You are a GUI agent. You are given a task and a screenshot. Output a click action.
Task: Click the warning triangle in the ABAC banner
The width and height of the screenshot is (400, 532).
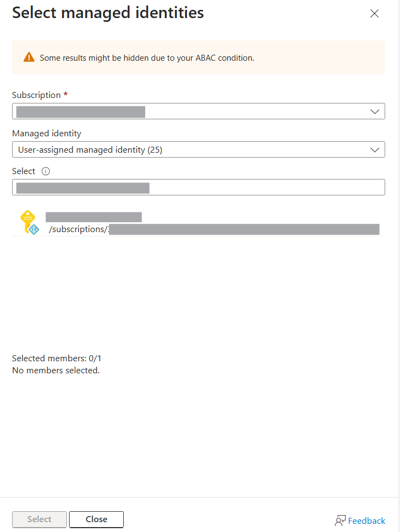click(x=29, y=56)
